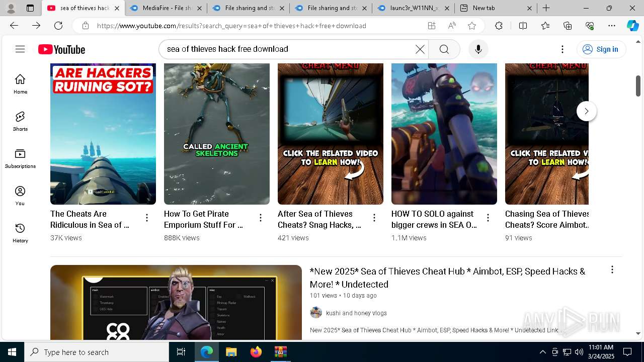Click the magnifier search button

click(x=444, y=49)
